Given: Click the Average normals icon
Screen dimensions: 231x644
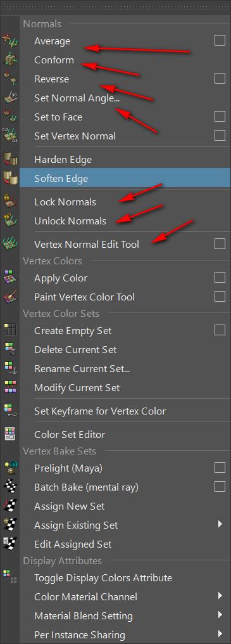Looking at the screenshot, I should click(9, 41).
